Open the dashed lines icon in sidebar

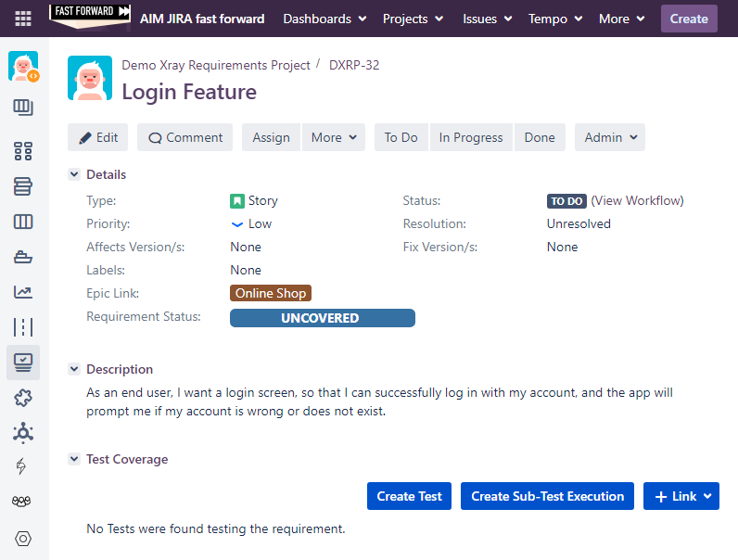tap(23, 327)
